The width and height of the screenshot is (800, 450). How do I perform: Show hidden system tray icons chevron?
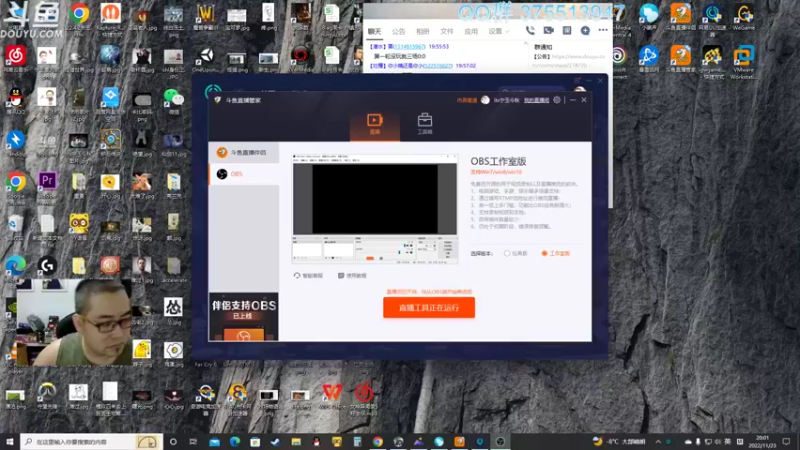click(658, 442)
